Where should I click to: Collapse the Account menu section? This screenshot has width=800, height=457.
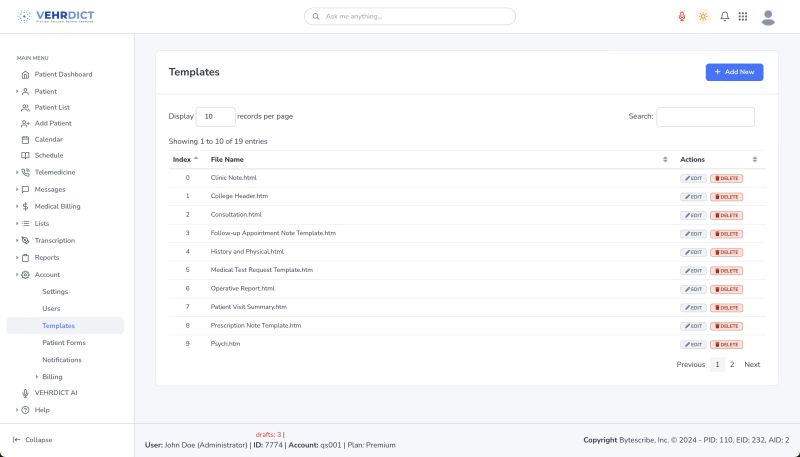[47, 274]
